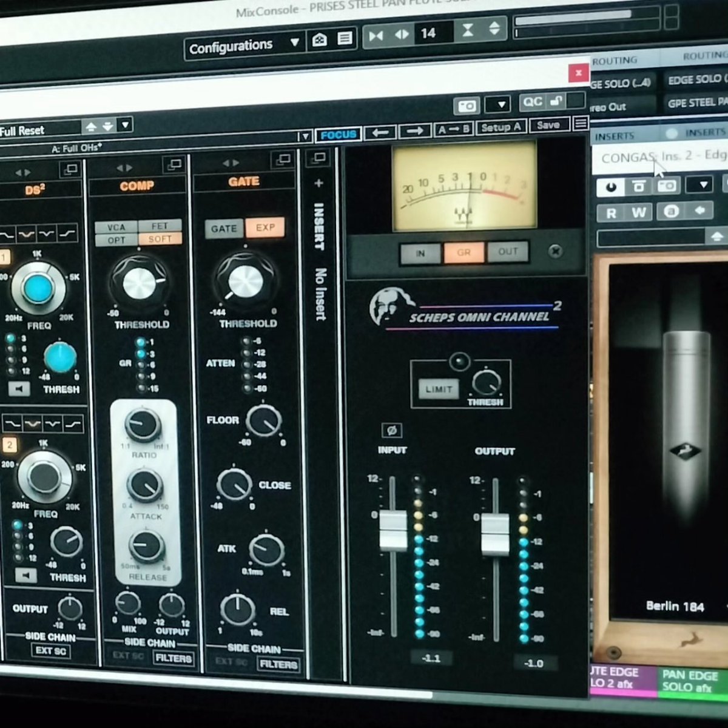Switch to EXP mode
Viewport: 728px width, 728px height.
[265, 227]
